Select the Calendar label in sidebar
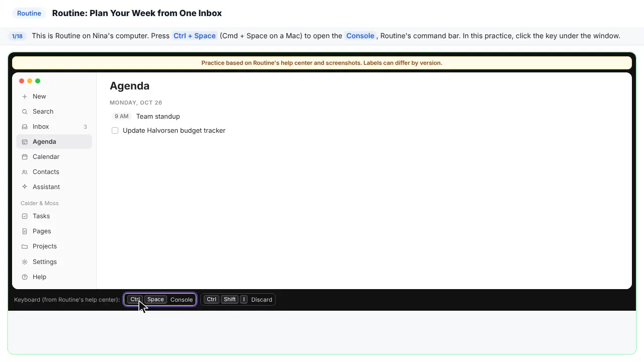 (46, 157)
